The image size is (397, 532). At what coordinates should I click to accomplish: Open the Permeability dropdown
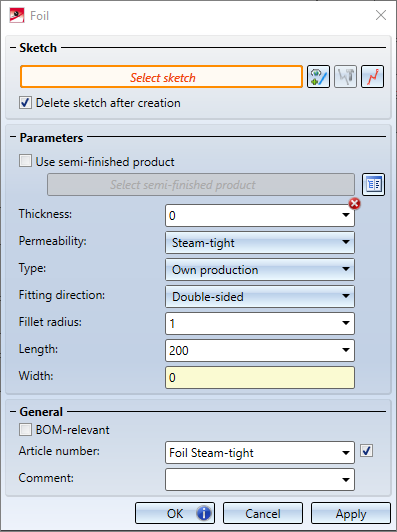[x=260, y=243]
